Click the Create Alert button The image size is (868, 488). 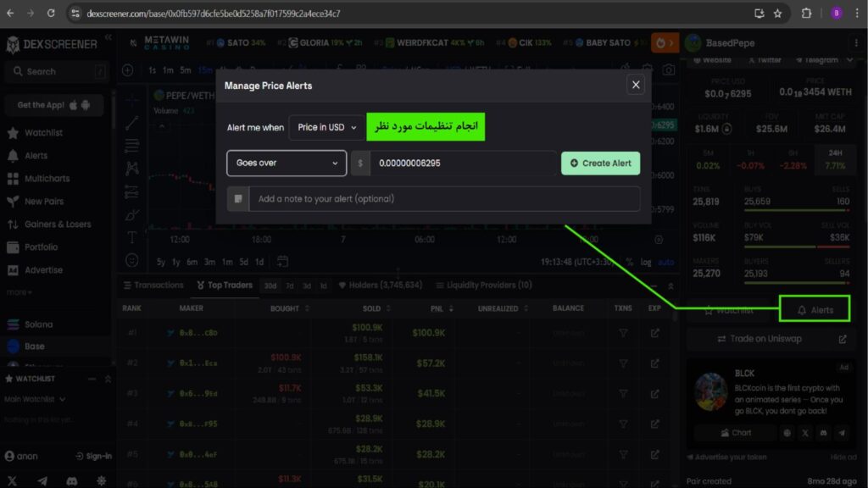(601, 164)
